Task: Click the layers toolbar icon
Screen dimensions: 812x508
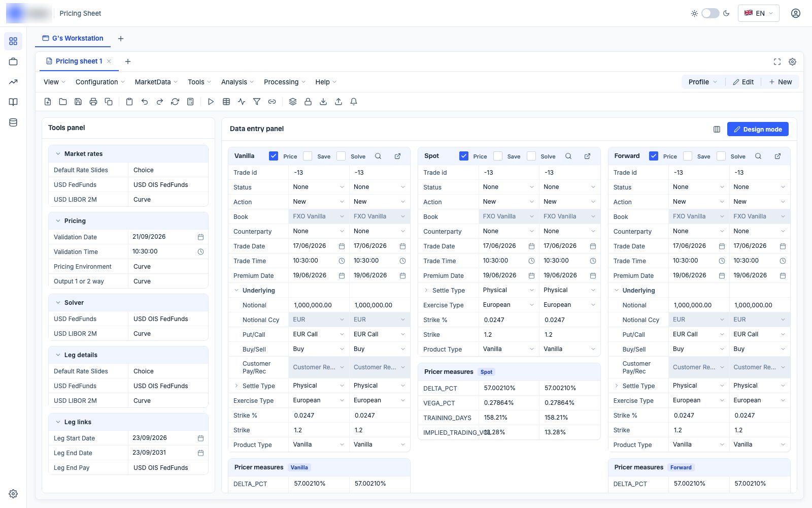Action: click(x=293, y=102)
